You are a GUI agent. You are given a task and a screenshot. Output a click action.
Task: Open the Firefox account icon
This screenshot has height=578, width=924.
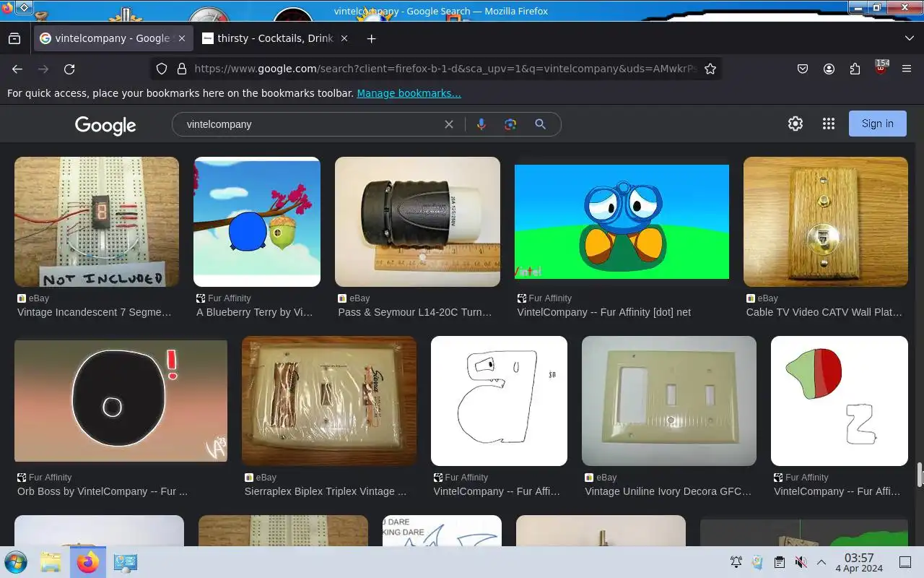(x=829, y=69)
